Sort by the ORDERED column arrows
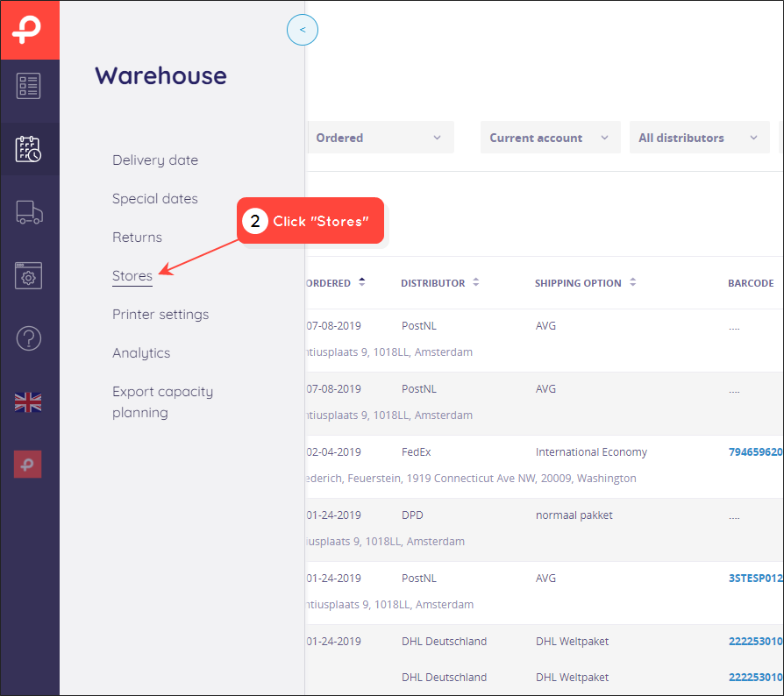The height and width of the screenshot is (696, 784). coord(362,282)
